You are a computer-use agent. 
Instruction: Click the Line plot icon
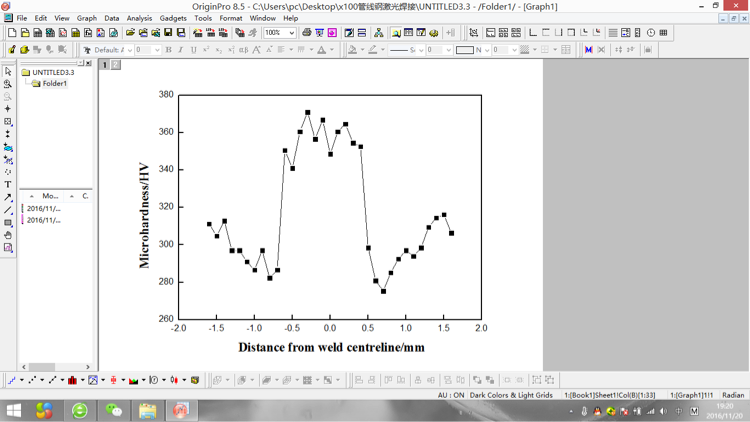pyautogui.click(x=11, y=380)
